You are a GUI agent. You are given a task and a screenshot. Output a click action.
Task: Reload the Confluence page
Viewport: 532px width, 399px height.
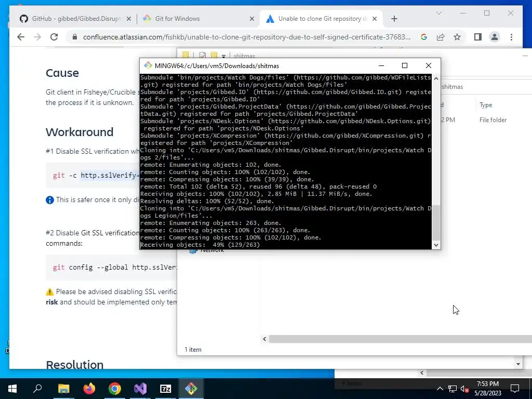tap(54, 37)
